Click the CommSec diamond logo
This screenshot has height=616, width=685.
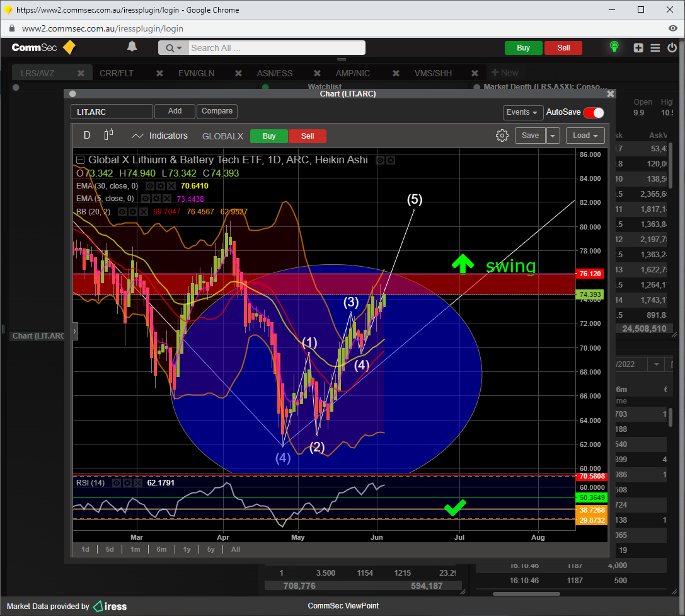[69, 47]
